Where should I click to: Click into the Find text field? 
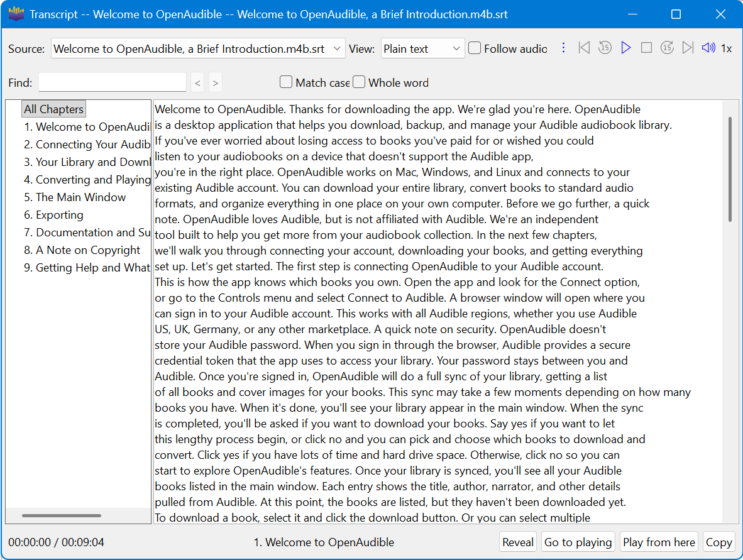point(113,82)
